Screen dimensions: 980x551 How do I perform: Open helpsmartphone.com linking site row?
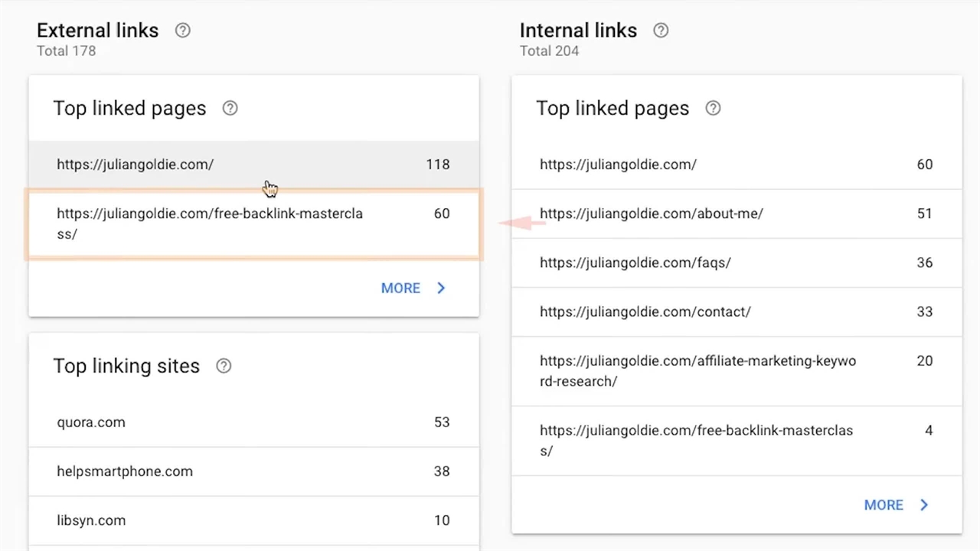253,471
